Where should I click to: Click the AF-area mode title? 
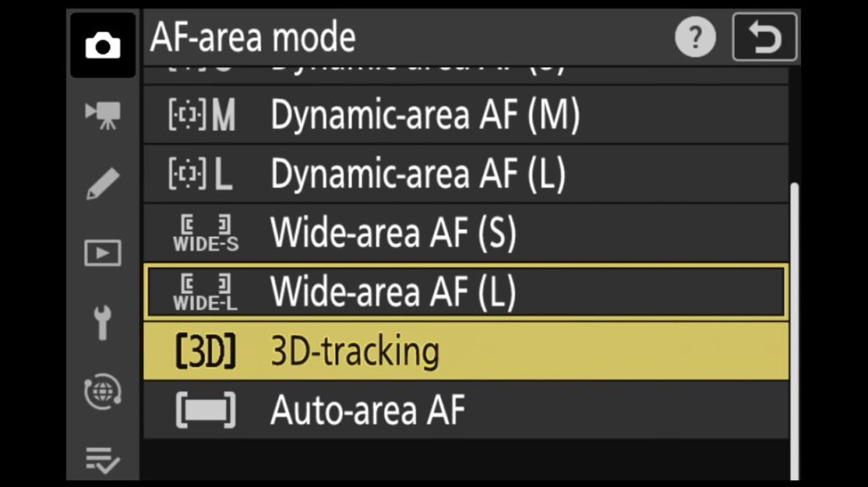253,38
